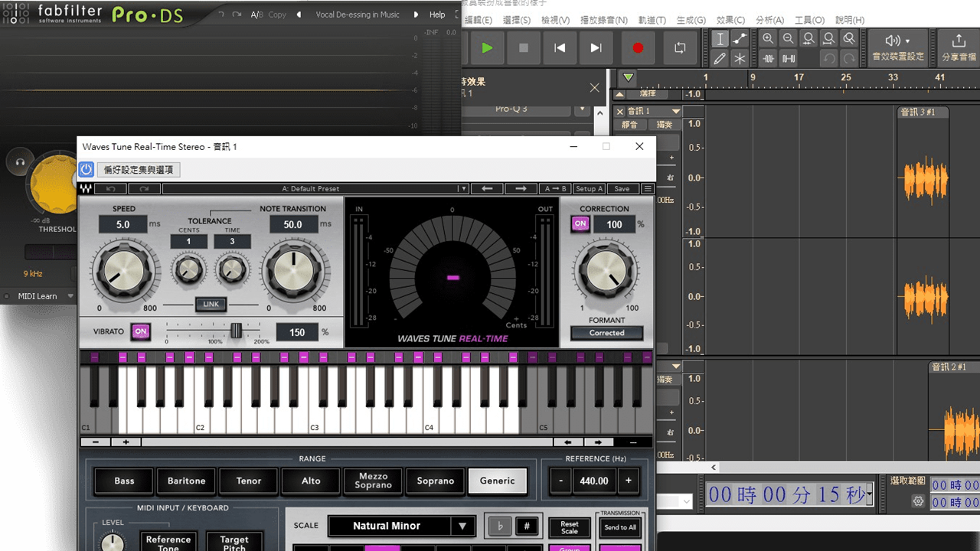980x551 pixels.
Task: Click the Correction 100 percent value field
Action: point(614,224)
